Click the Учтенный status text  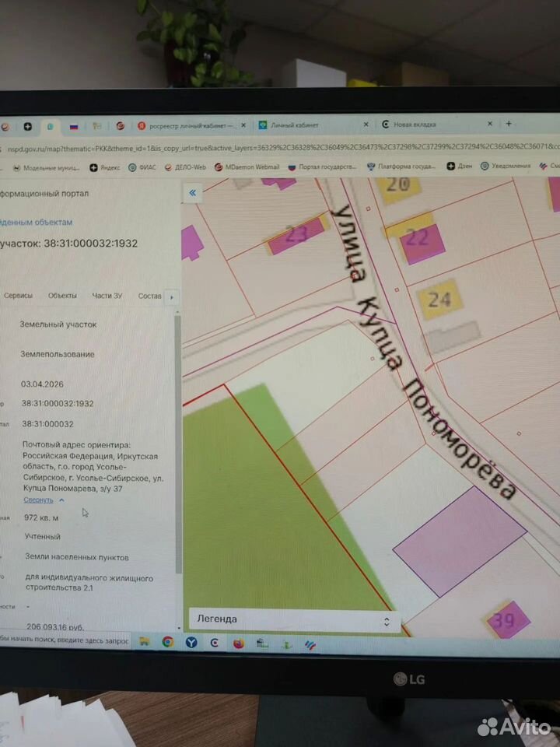(42, 536)
